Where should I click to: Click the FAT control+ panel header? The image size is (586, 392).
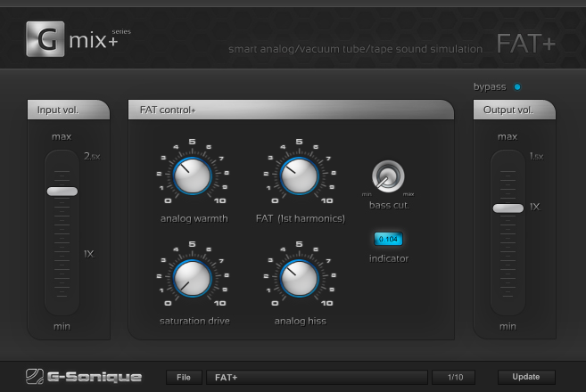(x=291, y=110)
